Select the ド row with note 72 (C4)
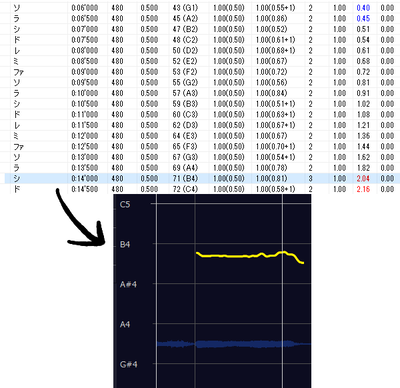The image size is (400, 388). (202, 189)
